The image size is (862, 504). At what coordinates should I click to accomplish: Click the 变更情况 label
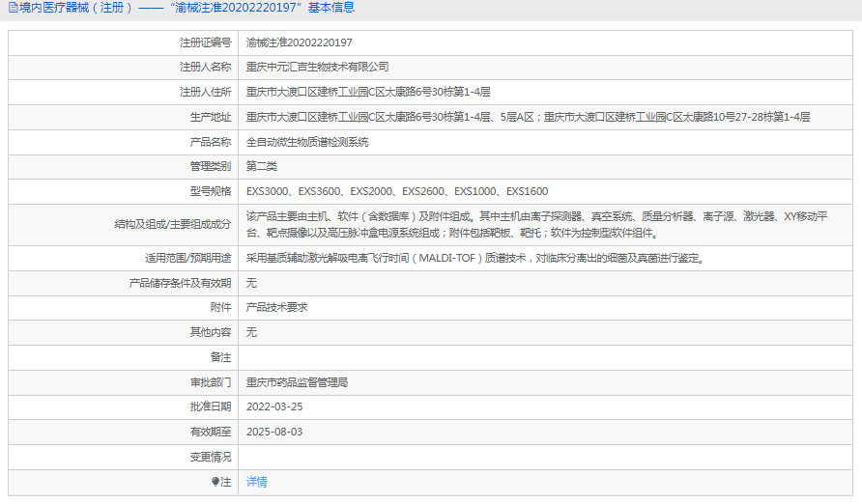pos(211,457)
